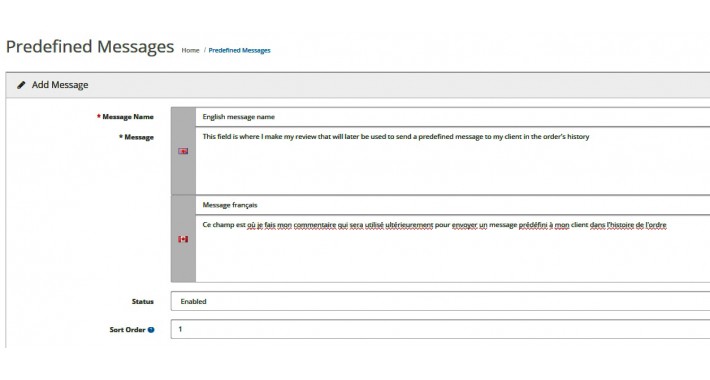710x380 pixels.
Task: Click the Sort Order label
Action: pyautogui.click(x=127, y=330)
